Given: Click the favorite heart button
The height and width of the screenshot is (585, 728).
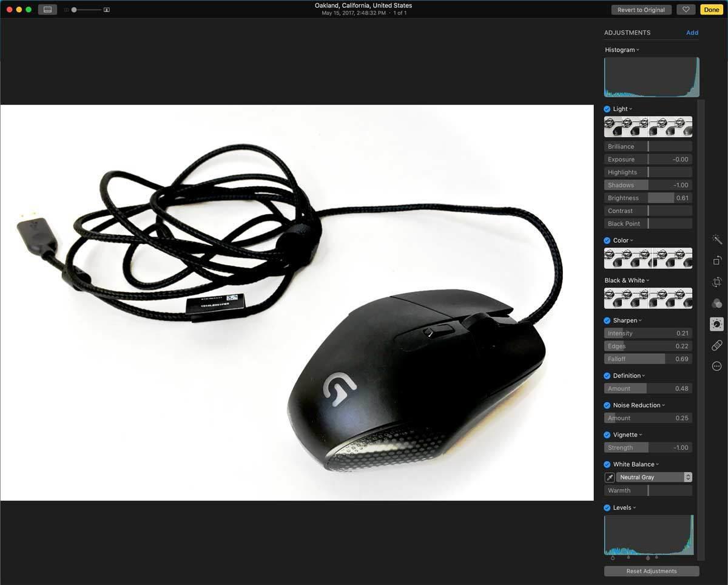Looking at the screenshot, I should 686,10.
